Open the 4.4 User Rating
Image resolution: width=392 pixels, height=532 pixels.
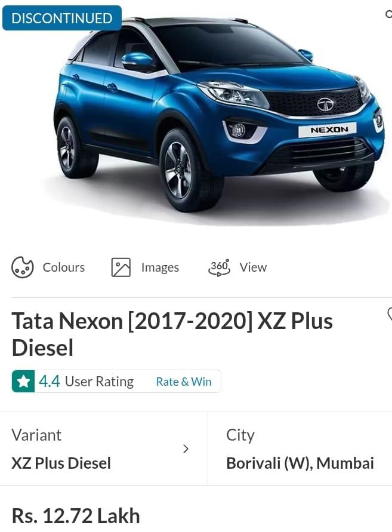pos(86,382)
